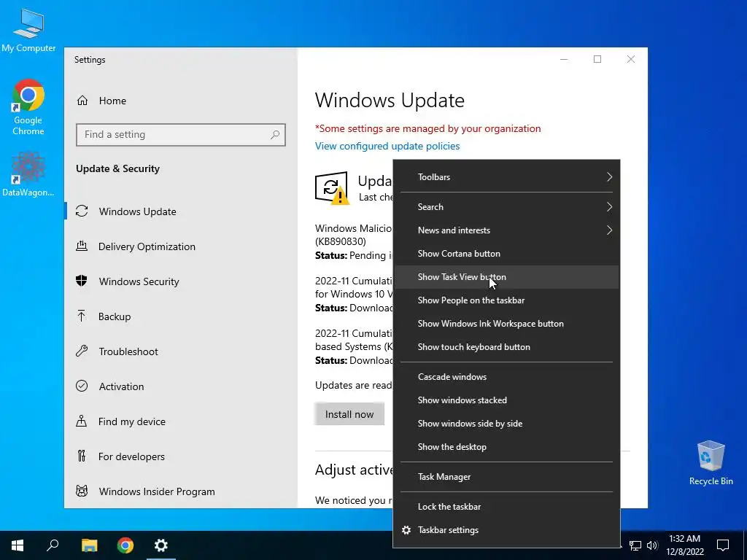Viewport: 747px width, 560px height.
Task: Open the notification center icon
Action: (723, 545)
